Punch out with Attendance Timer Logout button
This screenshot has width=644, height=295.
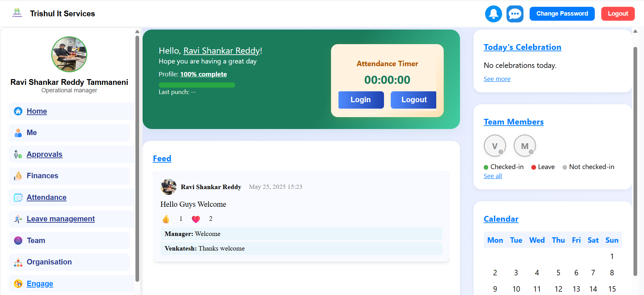point(414,100)
